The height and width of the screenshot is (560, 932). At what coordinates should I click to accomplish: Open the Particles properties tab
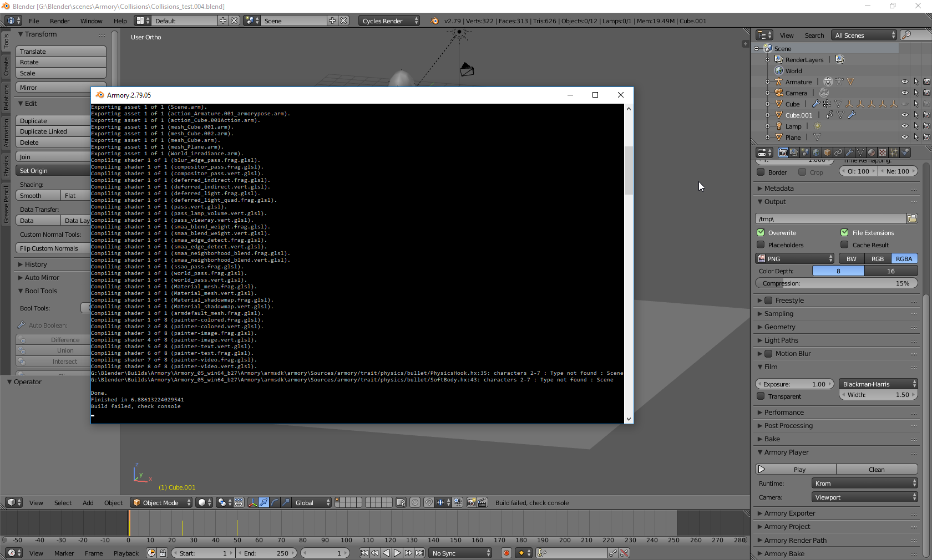tap(894, 152)
